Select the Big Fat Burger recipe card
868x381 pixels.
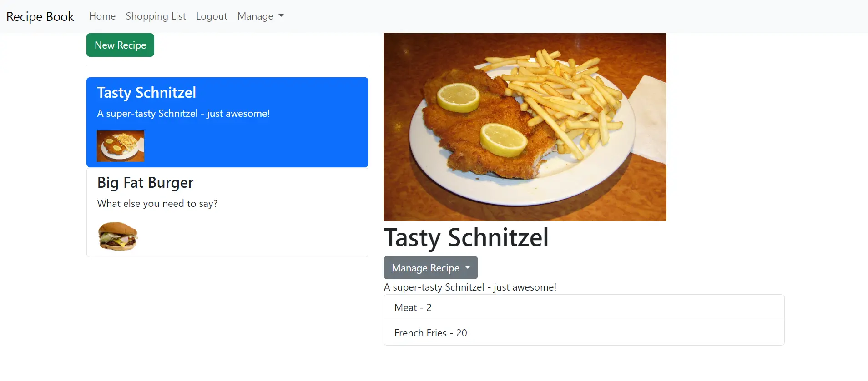point(227,212)
